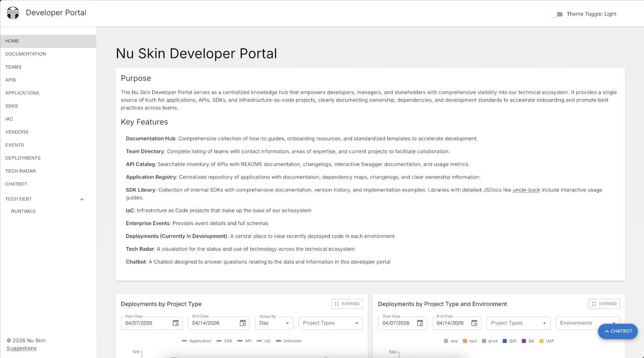Expand Deployments by Project Type chart
The image size is (644, 358).
pos(347,304)
